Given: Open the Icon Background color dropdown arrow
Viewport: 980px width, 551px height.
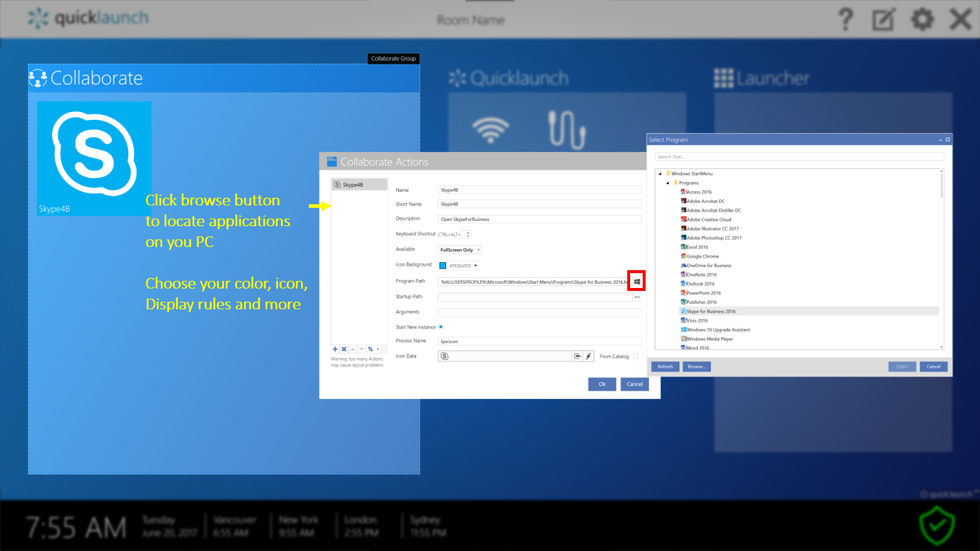Looking at the screenshot, I should tap(475, 266).
